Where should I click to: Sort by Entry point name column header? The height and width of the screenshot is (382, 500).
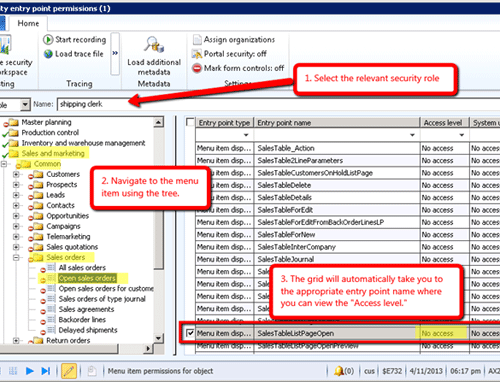click(337, 123)
